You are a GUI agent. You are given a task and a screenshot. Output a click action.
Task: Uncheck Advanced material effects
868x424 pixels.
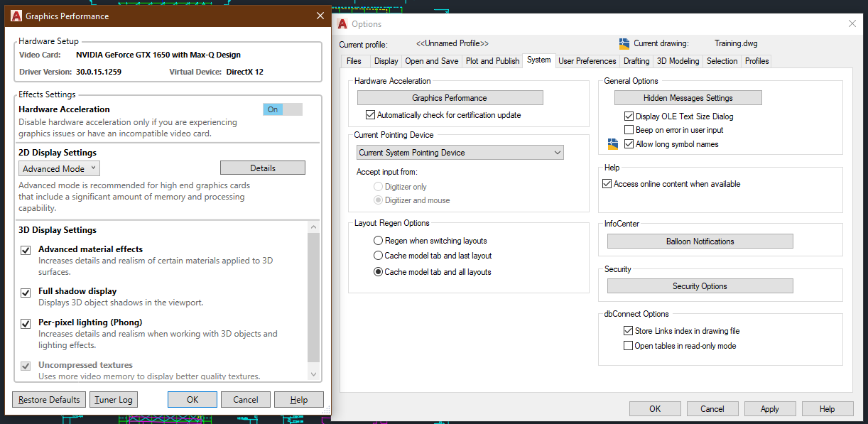[26, 250]
